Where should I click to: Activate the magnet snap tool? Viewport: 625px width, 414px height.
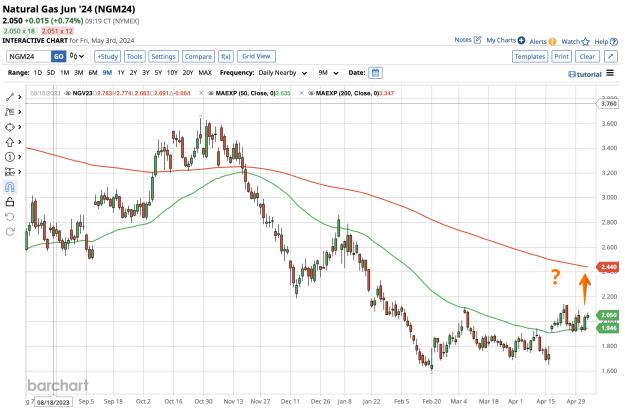(x=10, y=187)
